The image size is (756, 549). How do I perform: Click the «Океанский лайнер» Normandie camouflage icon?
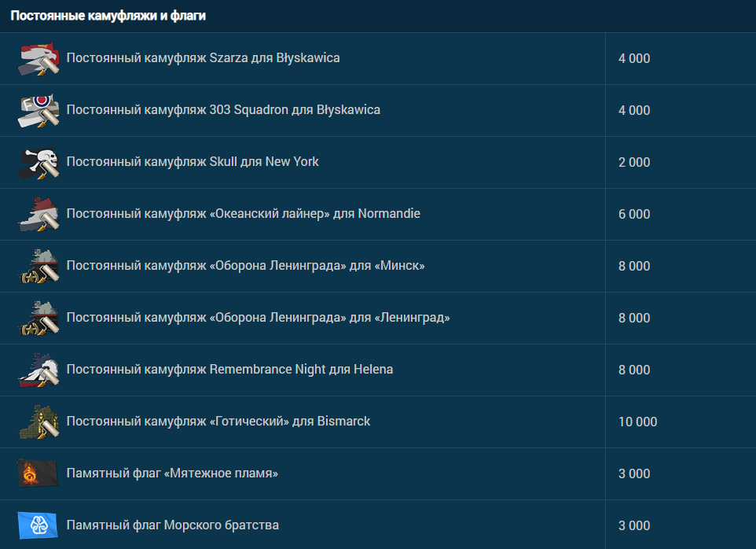39,215
